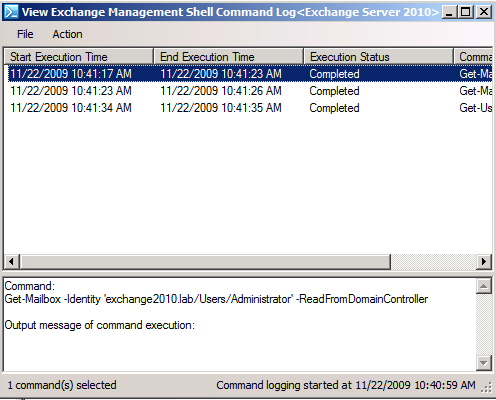
Task: Click the horizontal scrollbar left arrow
Action: (12, 261)
